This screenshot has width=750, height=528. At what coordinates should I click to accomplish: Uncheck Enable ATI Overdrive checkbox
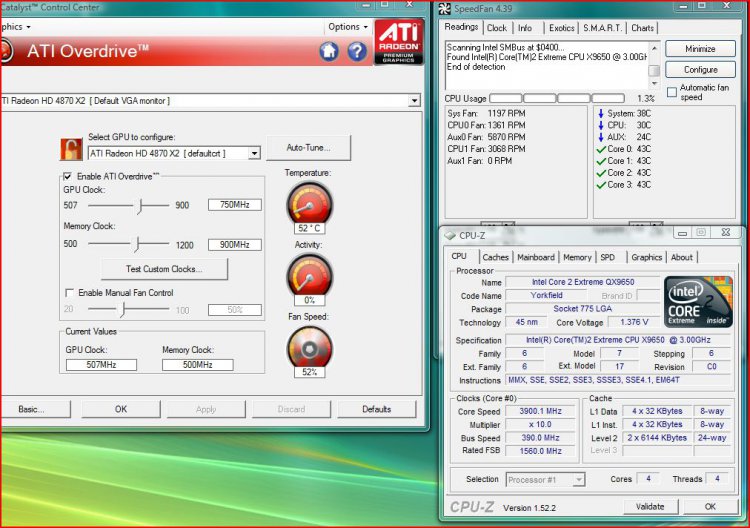[67, 176]
